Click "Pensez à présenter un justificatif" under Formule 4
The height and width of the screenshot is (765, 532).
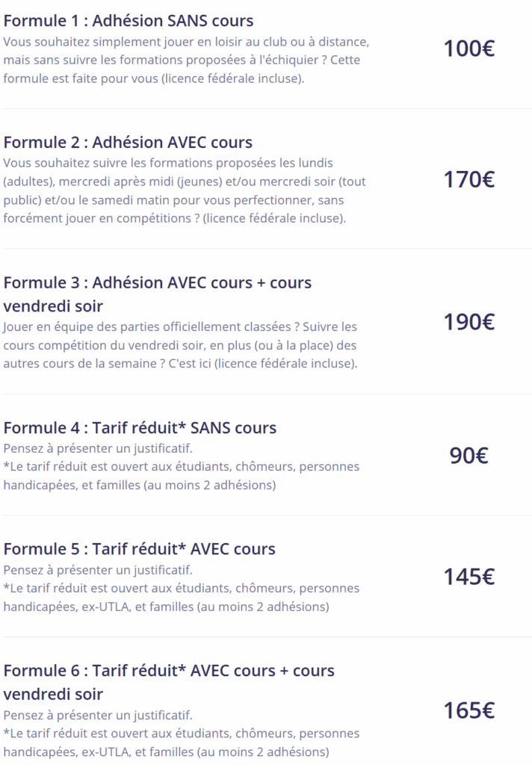click(98, 448)
